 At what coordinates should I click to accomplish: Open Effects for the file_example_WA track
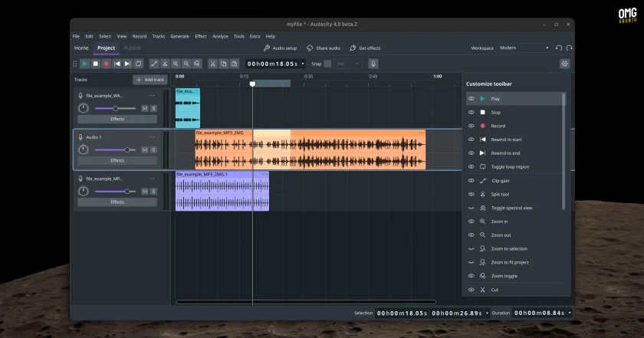click(117, 119)
